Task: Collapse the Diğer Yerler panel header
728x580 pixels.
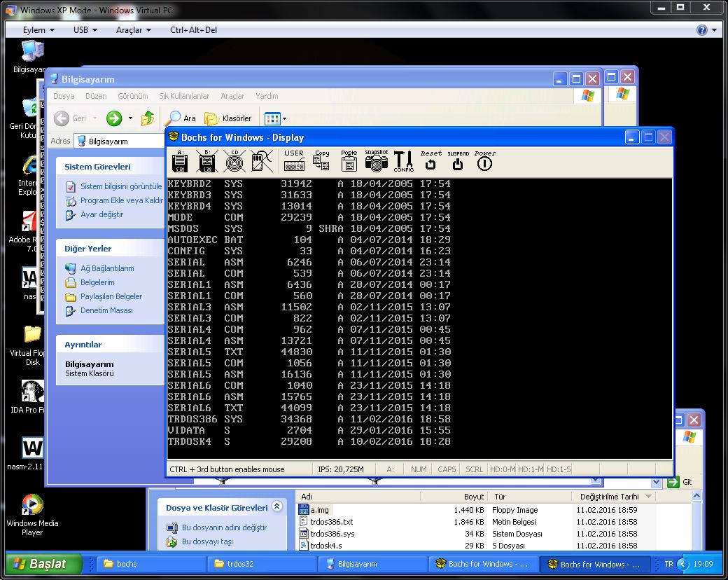Action: [x=111, y=249]
